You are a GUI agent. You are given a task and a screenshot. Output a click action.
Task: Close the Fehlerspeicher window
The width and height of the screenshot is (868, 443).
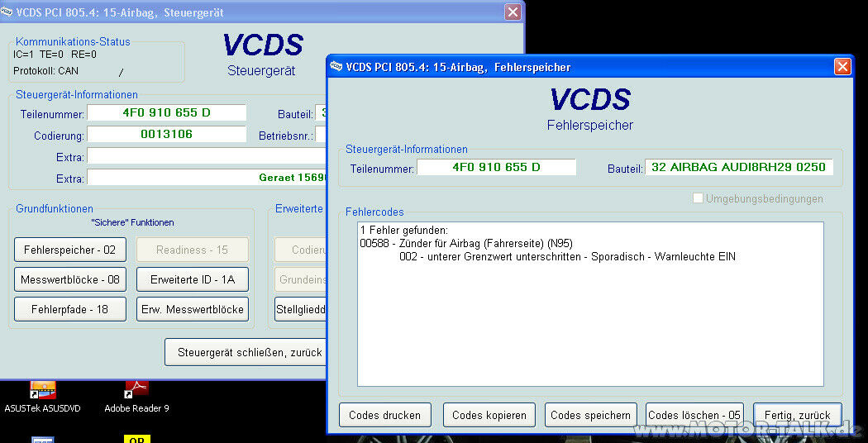[x=842, y=67]
